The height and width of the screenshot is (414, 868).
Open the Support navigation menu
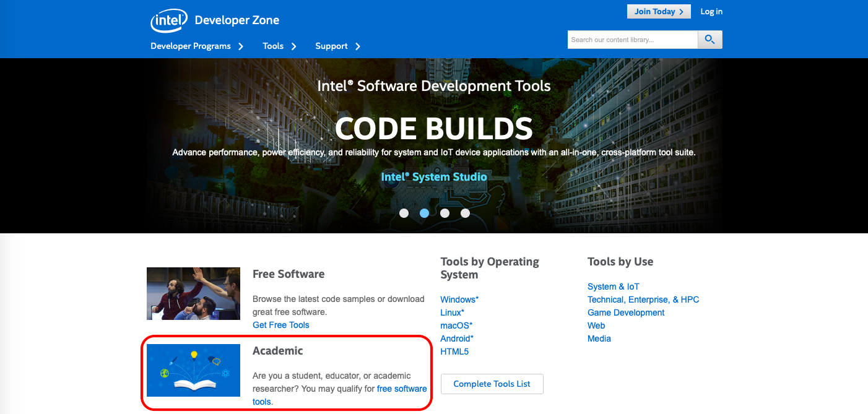[337, 46]
